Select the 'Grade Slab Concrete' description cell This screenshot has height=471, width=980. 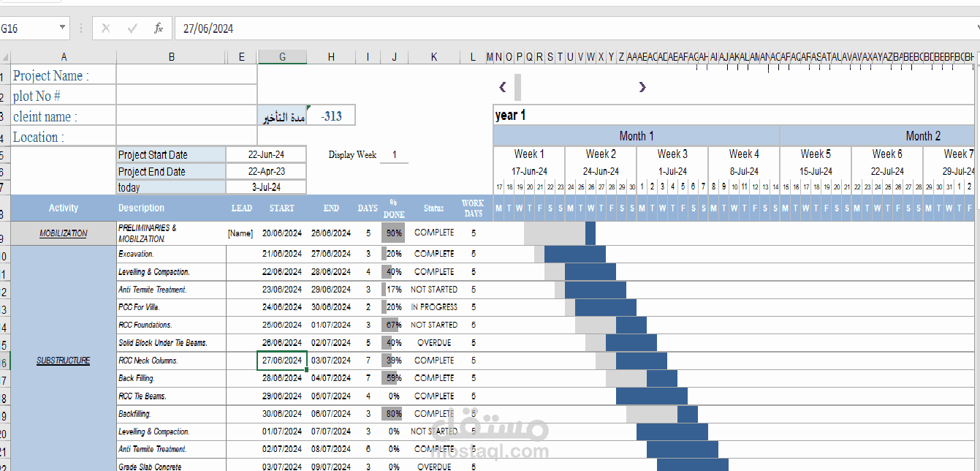171,466
